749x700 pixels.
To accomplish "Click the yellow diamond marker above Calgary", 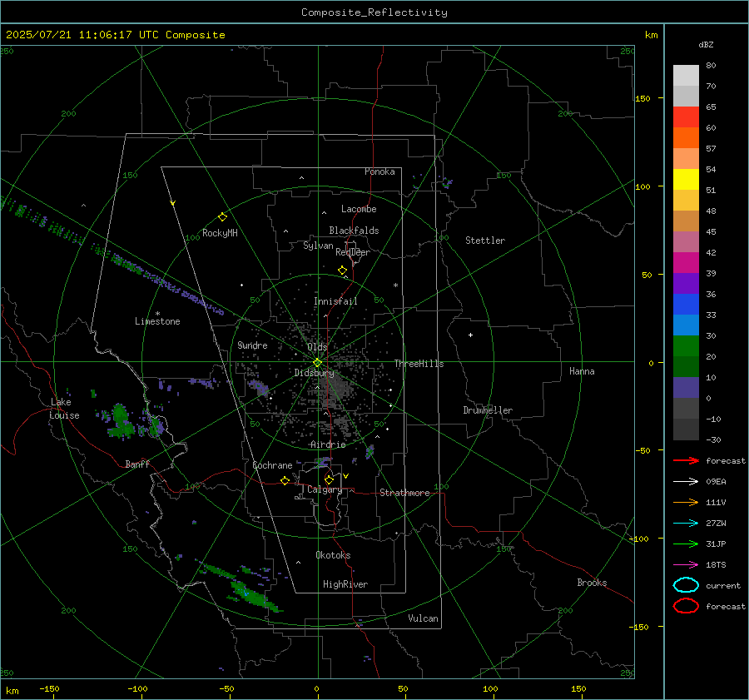I will click(x=329, y=479).
